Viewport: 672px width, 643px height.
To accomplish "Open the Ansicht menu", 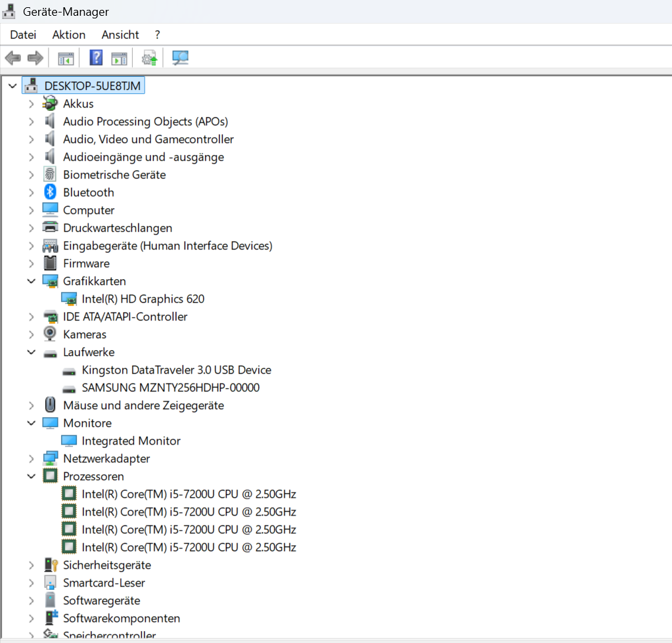I will coord(120,35).
